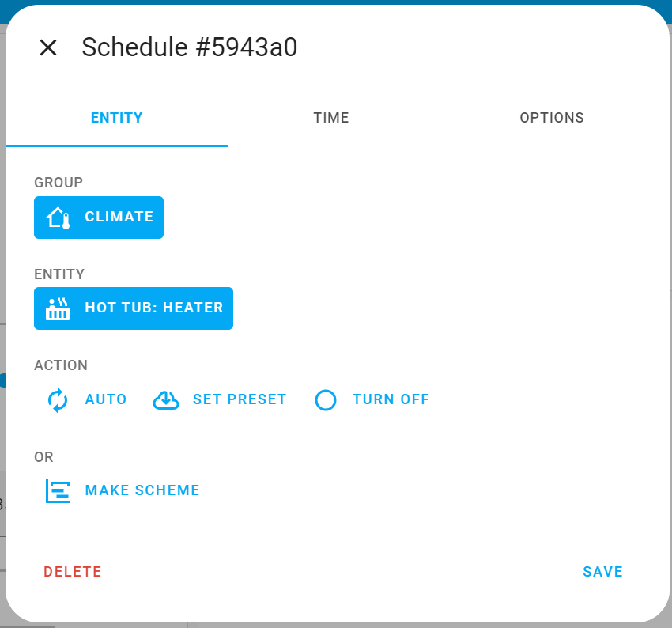Select the circular Turn Off icon
The height and width of the screenshot is (628, 672).
click(326, 400)
